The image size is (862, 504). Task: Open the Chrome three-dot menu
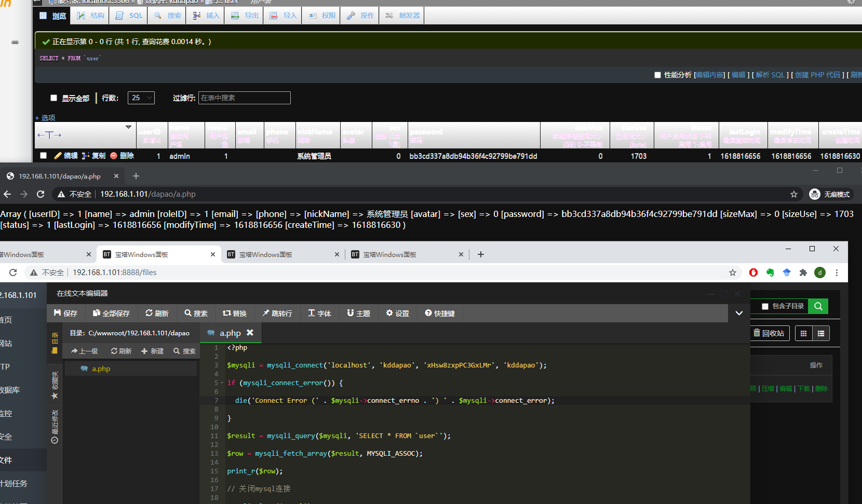[837, 273]
